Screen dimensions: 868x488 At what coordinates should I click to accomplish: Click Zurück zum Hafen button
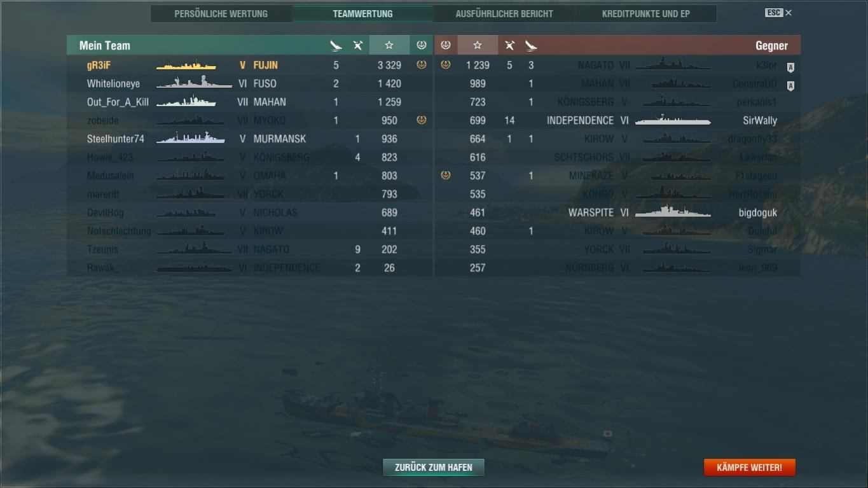433,468
